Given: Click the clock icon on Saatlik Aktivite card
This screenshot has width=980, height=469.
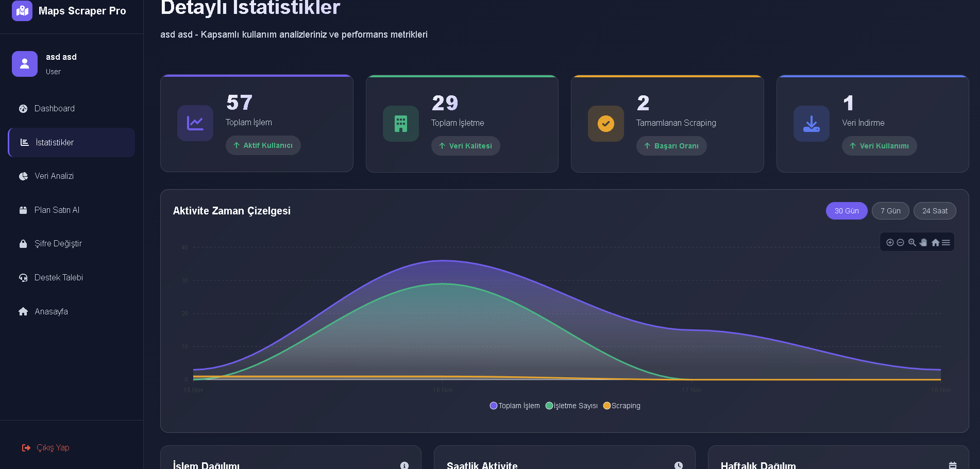Looking at the screenshot, I should (x=679, y=465).
